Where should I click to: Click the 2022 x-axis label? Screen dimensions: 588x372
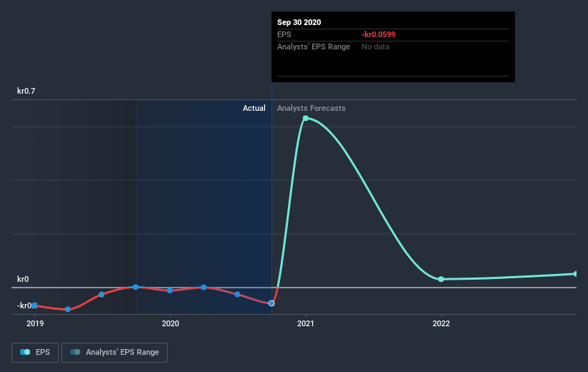tap(441, 323)
